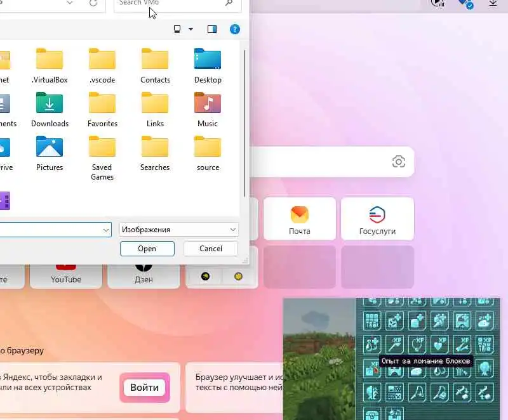The width and height of the screenshot is (508, 420).
Task: Select the source folder
Action: click(208, 154)
